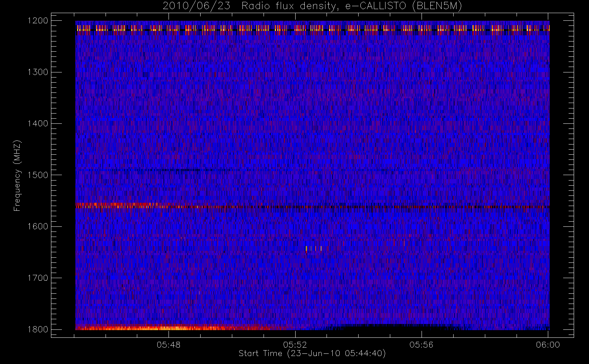Click the 1300 frequency tick label

[38, 72]
